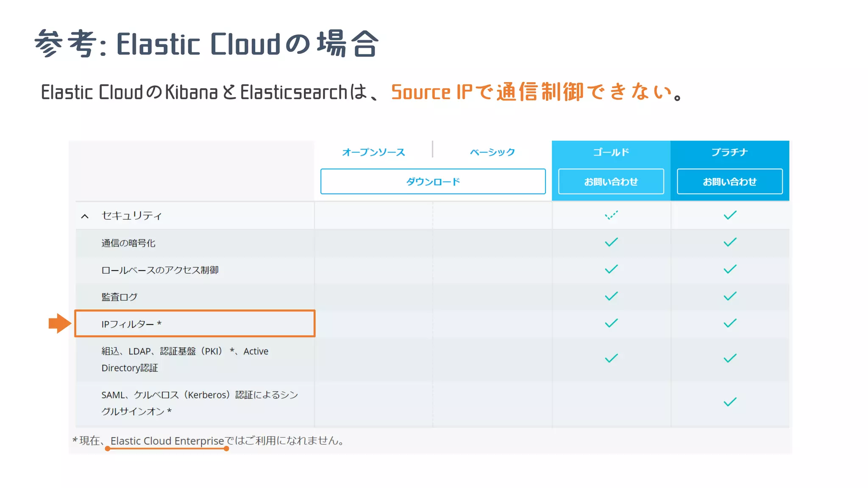
Task: Click Platinum checkmark for 監査ログ row
Action: click(730, 296)
